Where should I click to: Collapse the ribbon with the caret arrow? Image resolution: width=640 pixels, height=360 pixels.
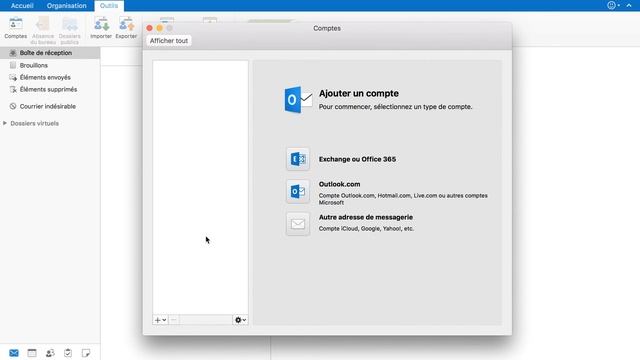(629, 5)
